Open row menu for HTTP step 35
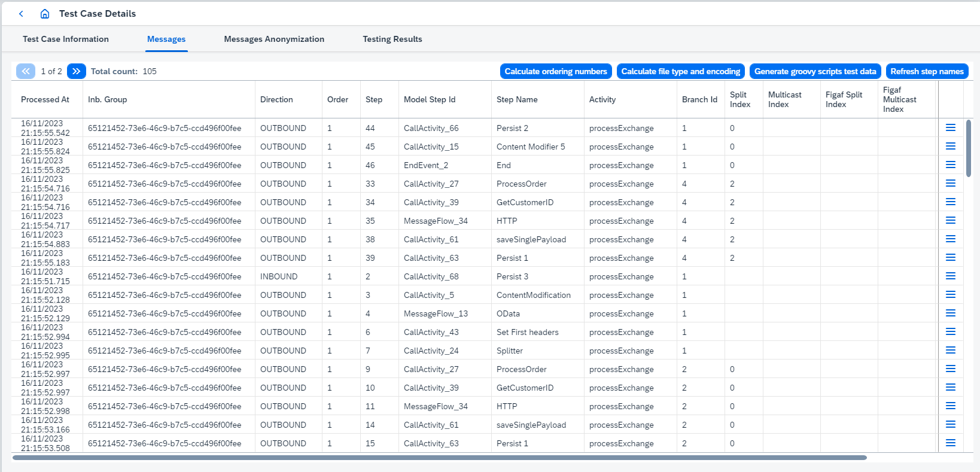Image resolution: width=980 pixels, height=472 pixels. point(951,221)
